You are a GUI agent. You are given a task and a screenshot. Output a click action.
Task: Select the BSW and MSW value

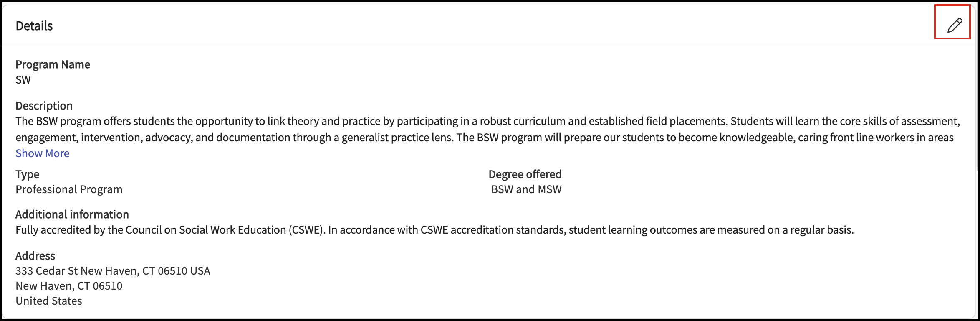526,189
